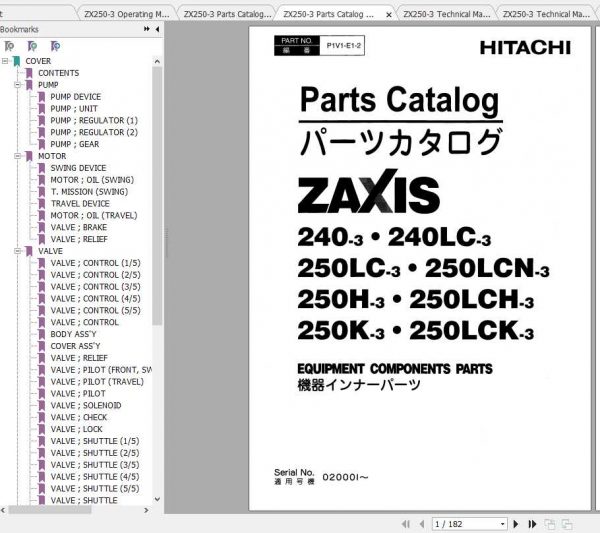Image resolution: width=600 pixels, height=533 pixels.
Task: Click scroll left arrow of bookmarks panel
Action: pyautogui.click(x=3, y=510)
